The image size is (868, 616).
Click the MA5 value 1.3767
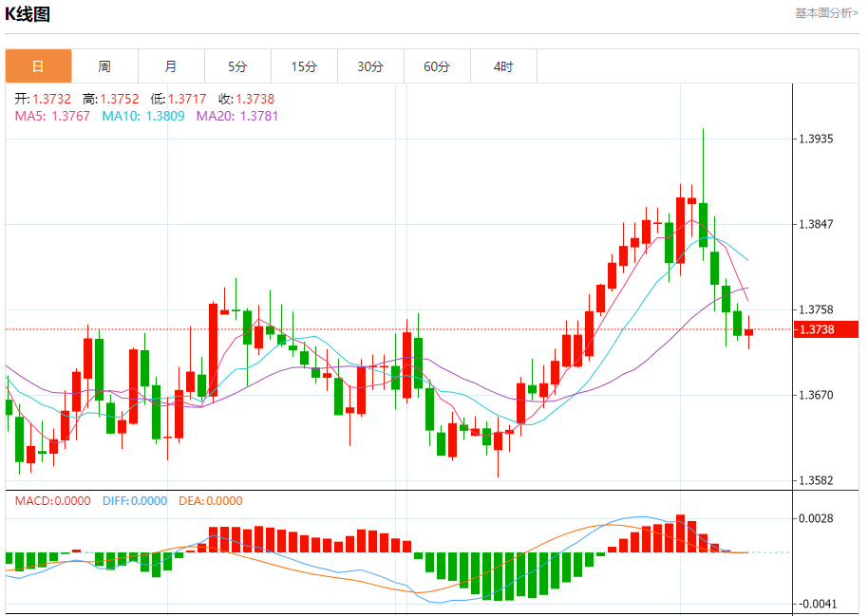pyautogui.click(x=52, y=116)
